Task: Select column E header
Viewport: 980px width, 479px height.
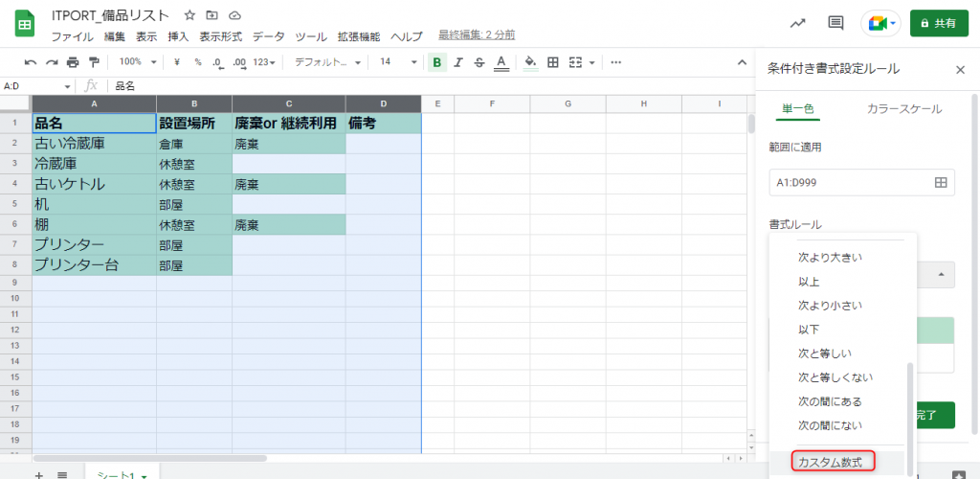Action: (x=436, y=103)
